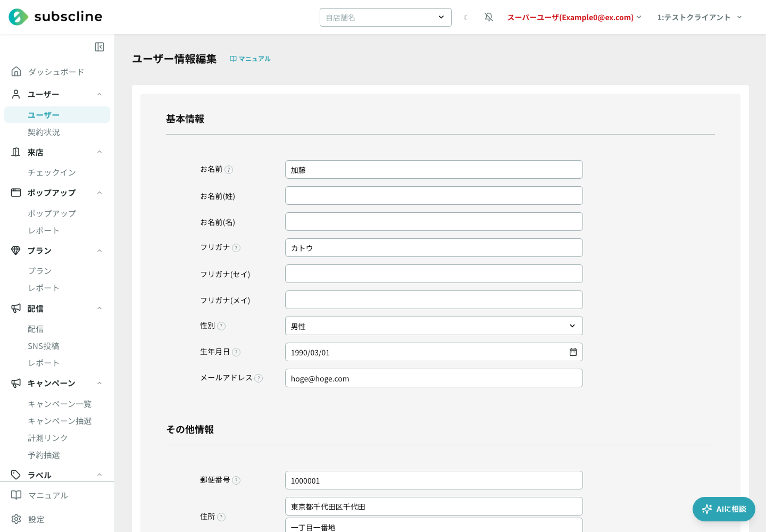Image resolution: width=766 pixels, height=532 pixels.
Task: Click the ポップアップ window icon
Action: point(16,193)
